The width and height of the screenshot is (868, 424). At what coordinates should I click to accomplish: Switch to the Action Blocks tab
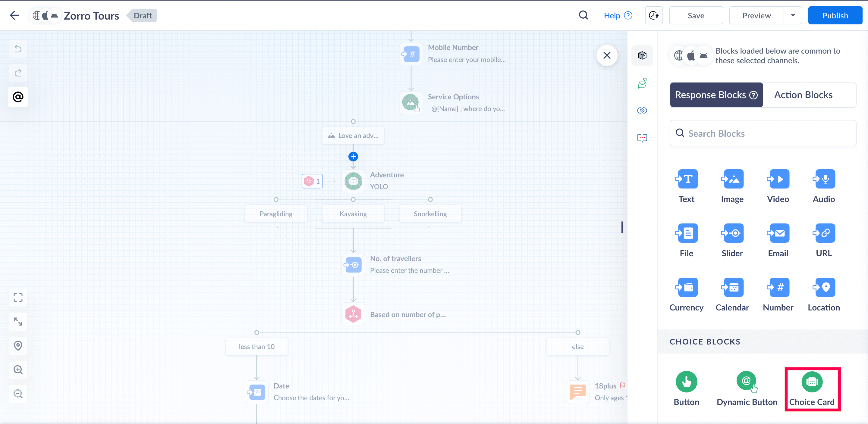[x=803, y=95]
